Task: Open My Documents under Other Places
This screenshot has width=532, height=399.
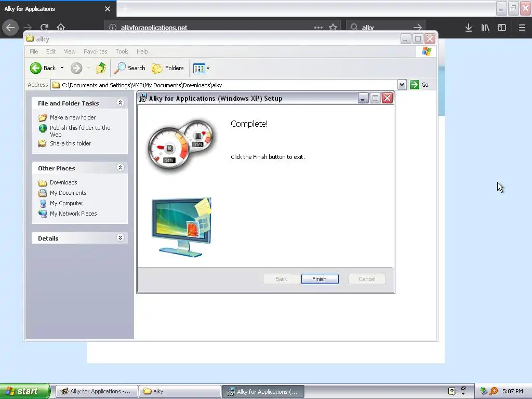Action: tap(68, 193)
